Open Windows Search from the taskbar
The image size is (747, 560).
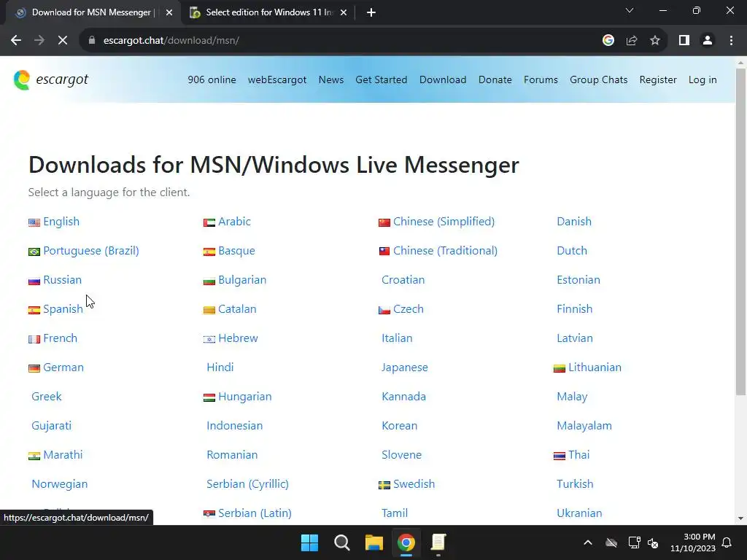[x=342, y=542]
